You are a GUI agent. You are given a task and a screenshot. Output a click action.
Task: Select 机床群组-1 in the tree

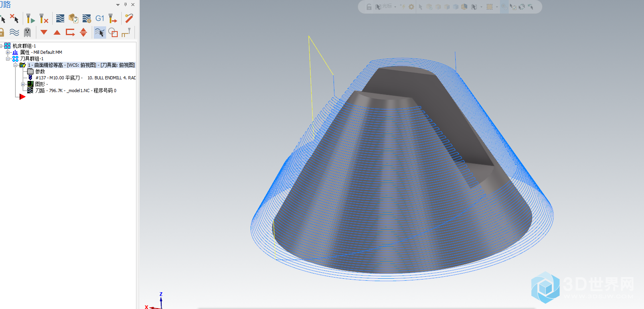click(x=24, y=46)
